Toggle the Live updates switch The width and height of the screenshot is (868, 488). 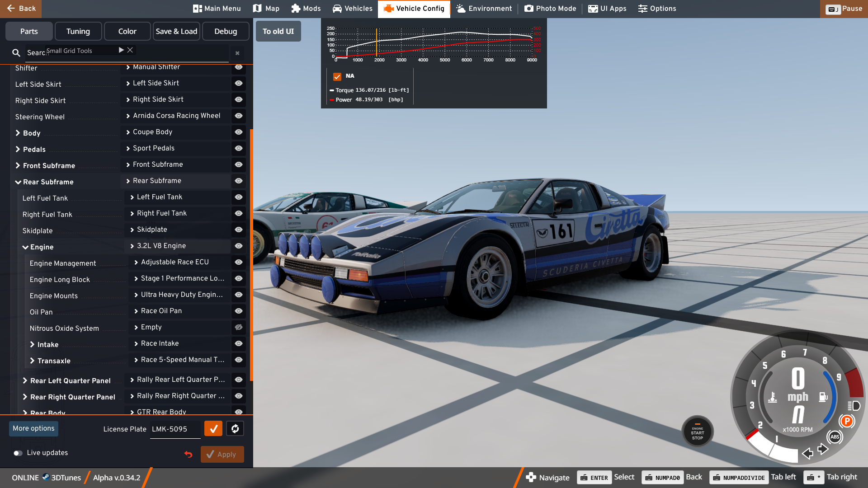pyautogui.click(x=18, y=453)
